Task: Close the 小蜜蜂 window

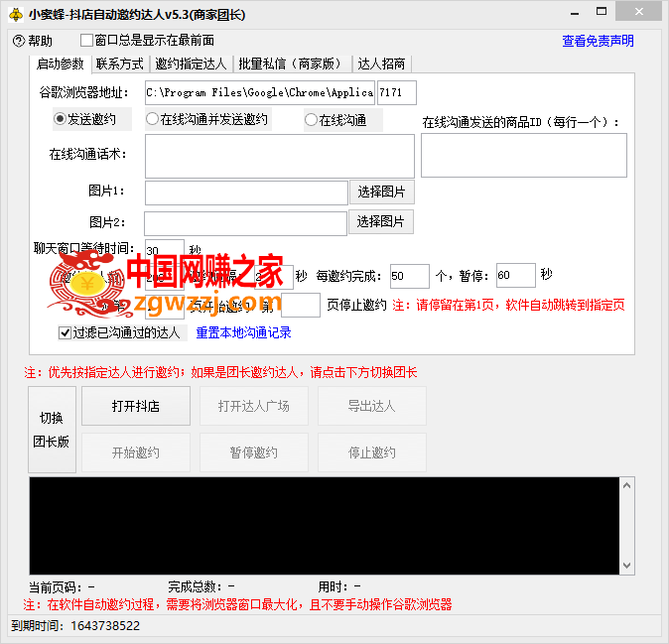Action: (638, 12)
